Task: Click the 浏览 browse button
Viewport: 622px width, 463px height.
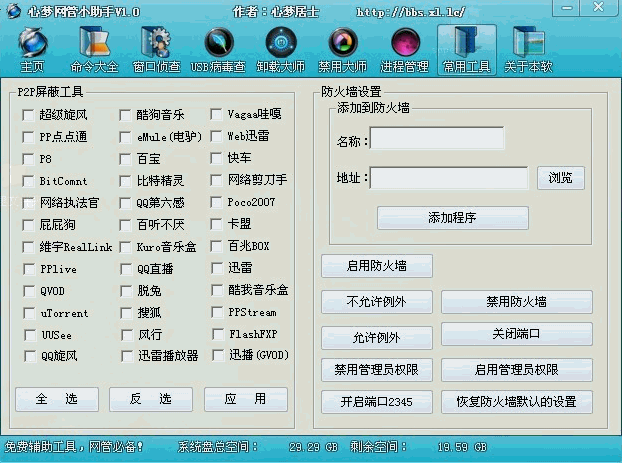Action: click(561, 178)
